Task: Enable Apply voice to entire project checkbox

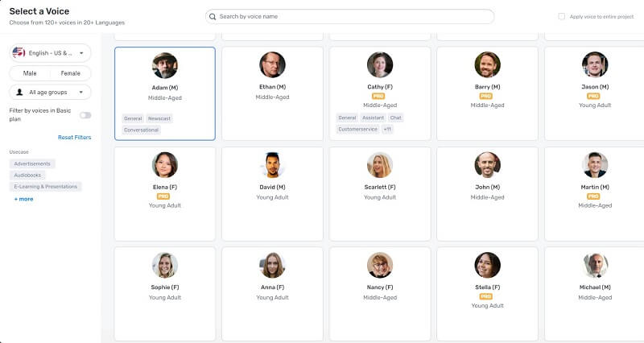Action: coord(562,16)
